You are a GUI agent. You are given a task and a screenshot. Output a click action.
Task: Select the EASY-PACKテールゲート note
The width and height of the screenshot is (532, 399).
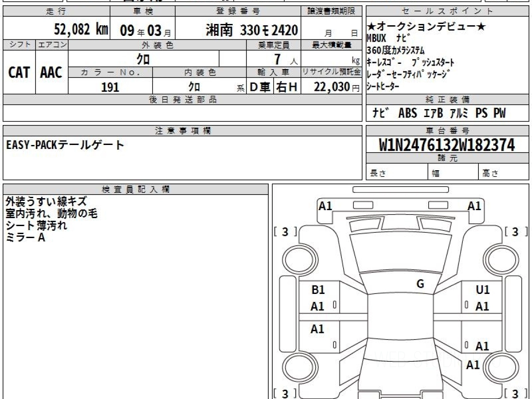pos(66,145)
